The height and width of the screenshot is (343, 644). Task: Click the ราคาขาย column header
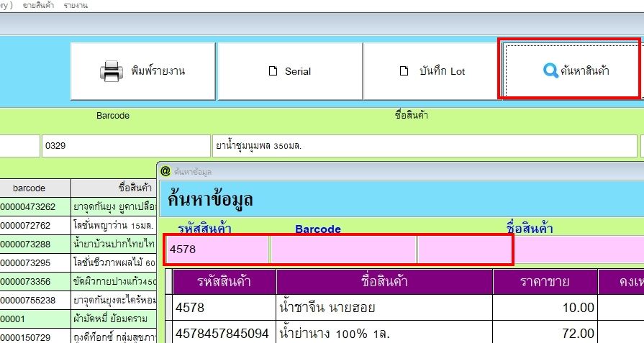[545, 281]
